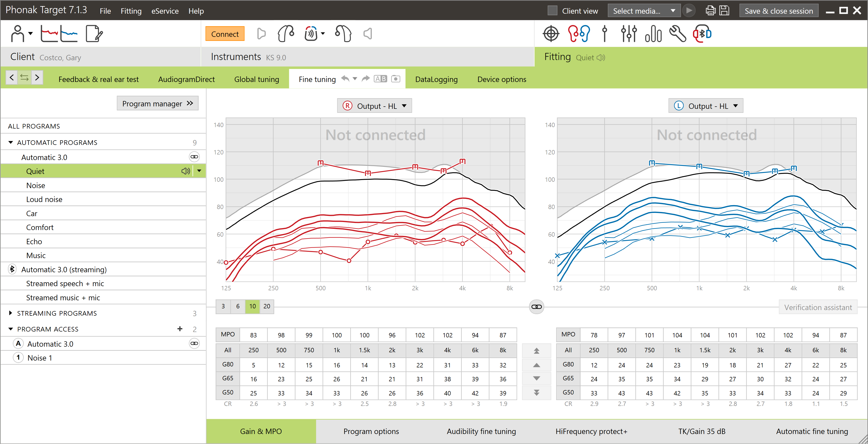Open the Select media dropdown
This screenshot has height=444, width=868.
[x=644, y=11]
